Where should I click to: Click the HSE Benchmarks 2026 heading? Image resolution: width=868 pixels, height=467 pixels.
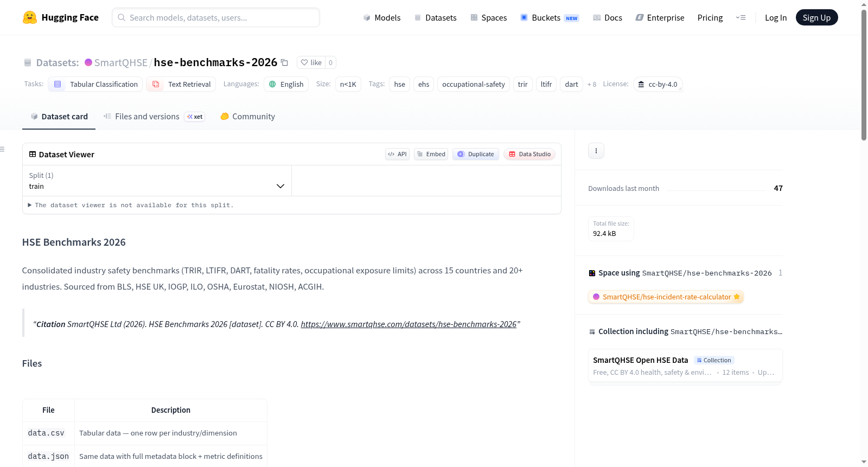point(74,242)
